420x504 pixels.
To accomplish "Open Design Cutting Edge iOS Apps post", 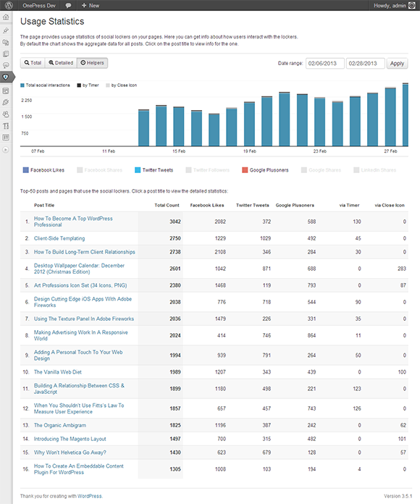I will (x=83, y=302).
